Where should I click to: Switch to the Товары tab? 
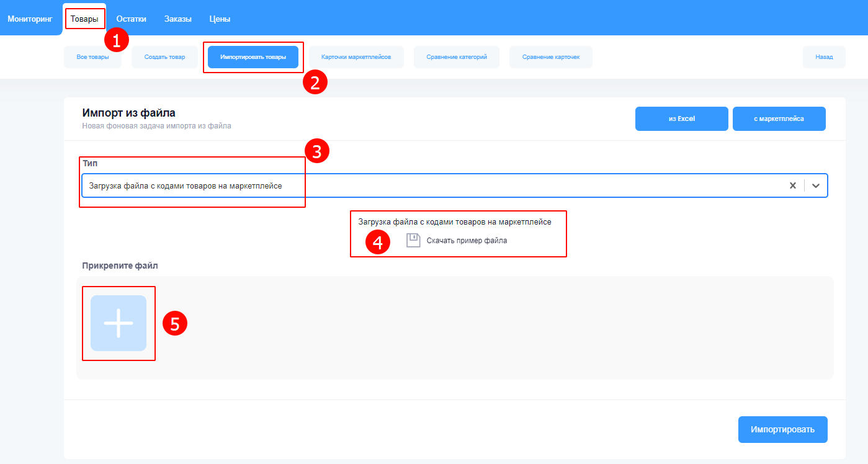[x=84, y=19]
